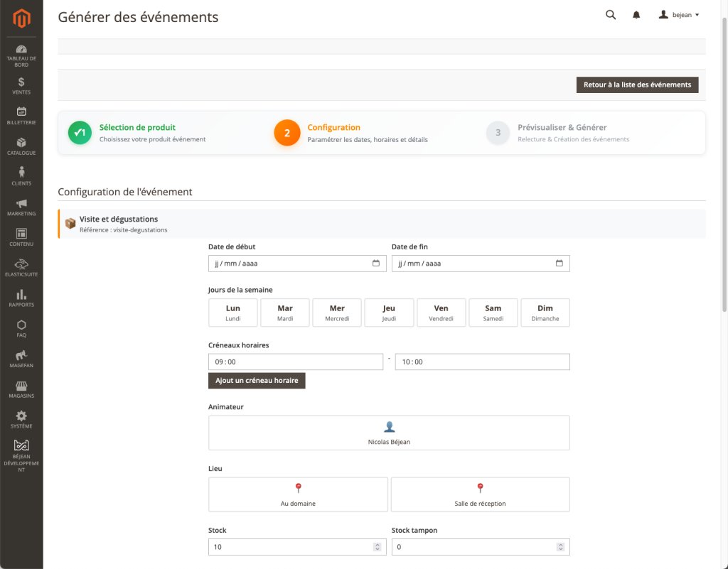The image size is (728, 569).
Task: Open the search magnifier icon
Action: point(610,14)
